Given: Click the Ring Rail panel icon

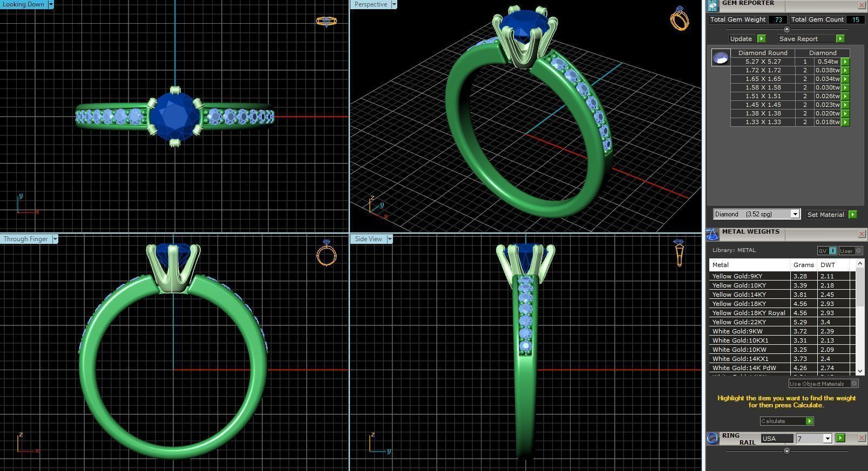Looking at the screenshot, I should pyautogui.click(x=713, y=438).
